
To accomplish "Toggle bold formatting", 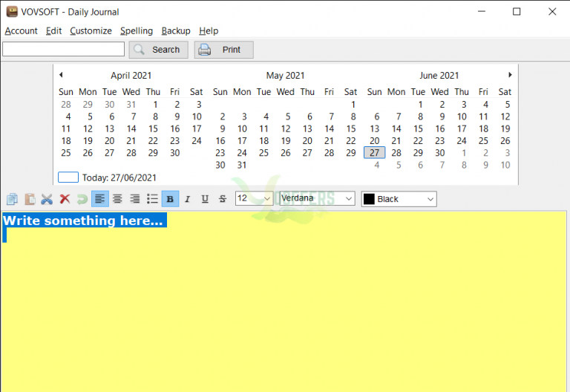I will [170, 199].
